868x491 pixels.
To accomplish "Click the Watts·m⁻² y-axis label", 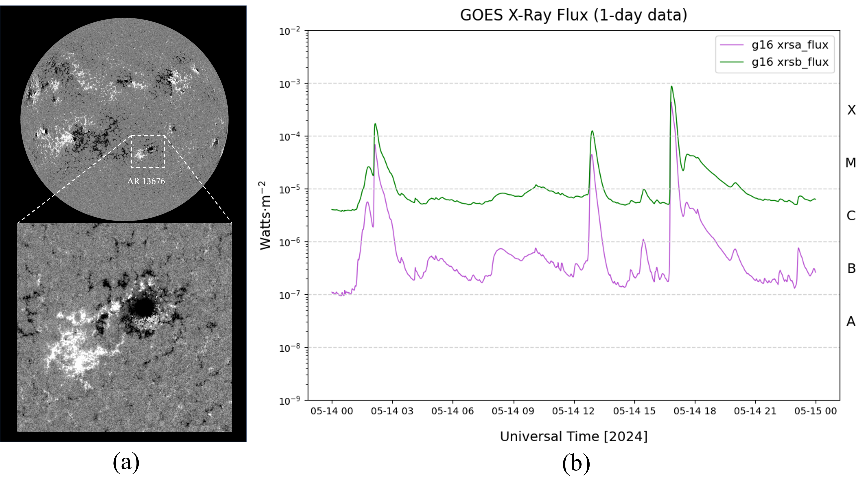I will pos(265,216).
